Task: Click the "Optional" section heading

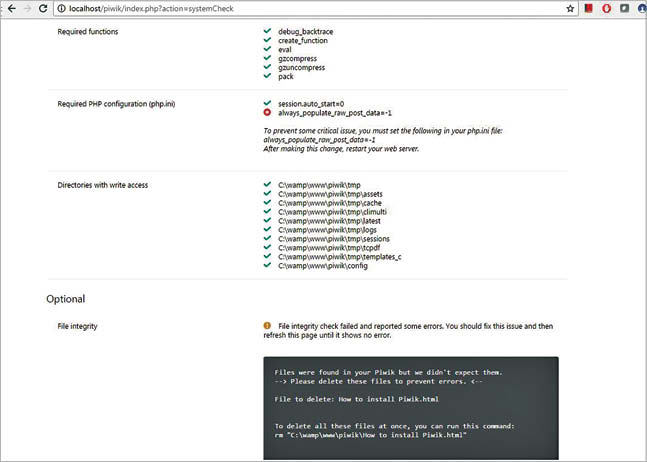Action: pos(66,299)
